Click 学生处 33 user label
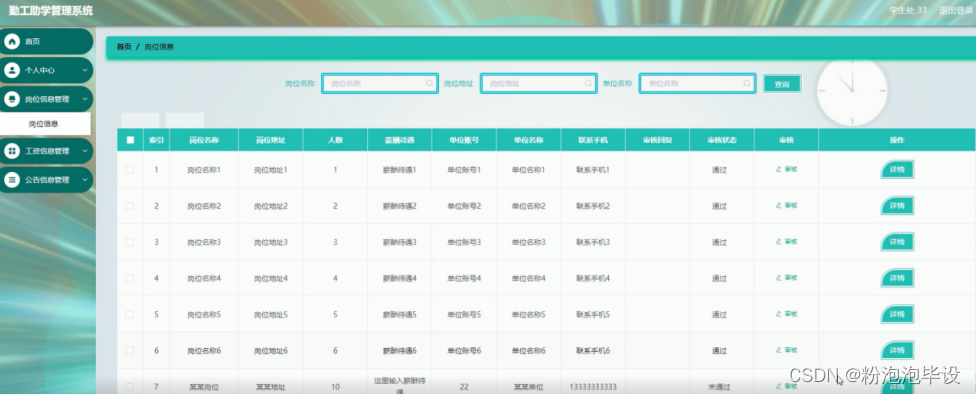 908,11
